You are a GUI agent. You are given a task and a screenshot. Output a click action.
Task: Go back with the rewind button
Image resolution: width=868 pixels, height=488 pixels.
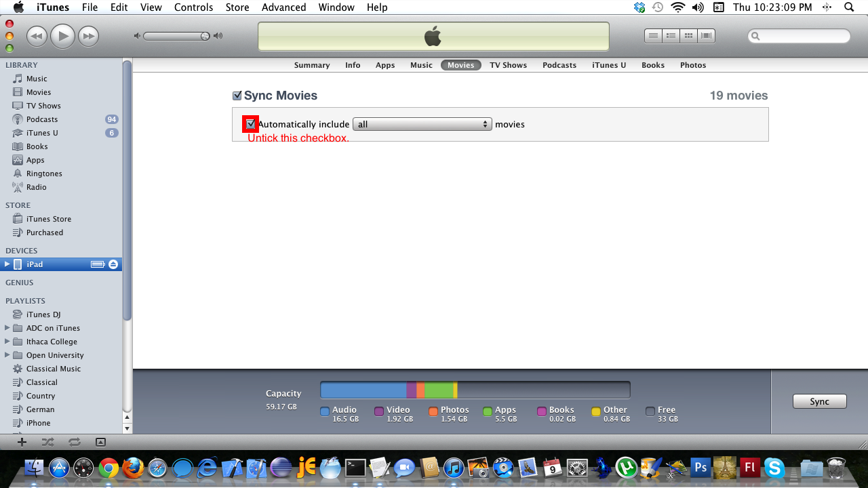(x=37, y=36)
